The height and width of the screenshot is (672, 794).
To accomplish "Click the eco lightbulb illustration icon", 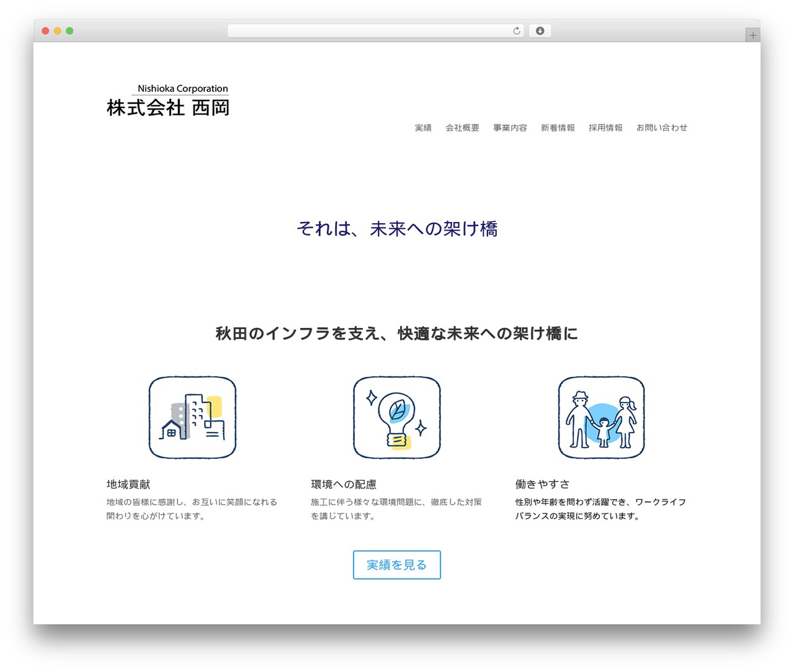I will pos(397,418).
